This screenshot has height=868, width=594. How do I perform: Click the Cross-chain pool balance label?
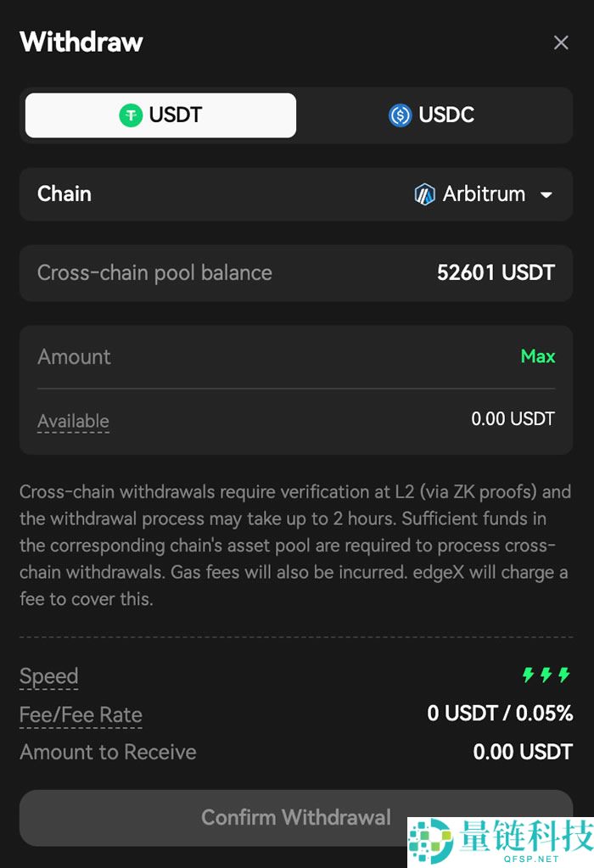154,273
